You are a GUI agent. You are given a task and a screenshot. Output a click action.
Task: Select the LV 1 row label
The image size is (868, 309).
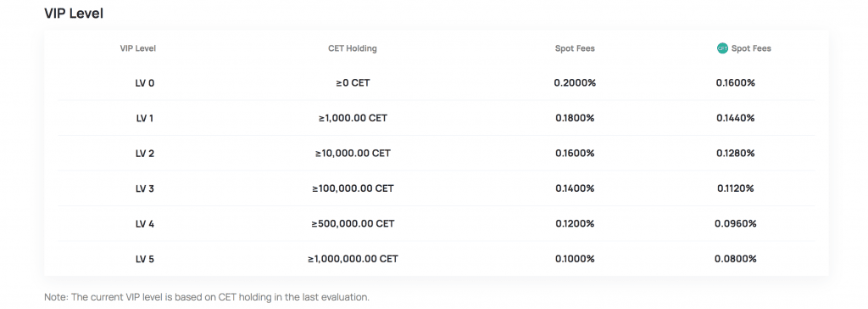click(x=144, y=118)
